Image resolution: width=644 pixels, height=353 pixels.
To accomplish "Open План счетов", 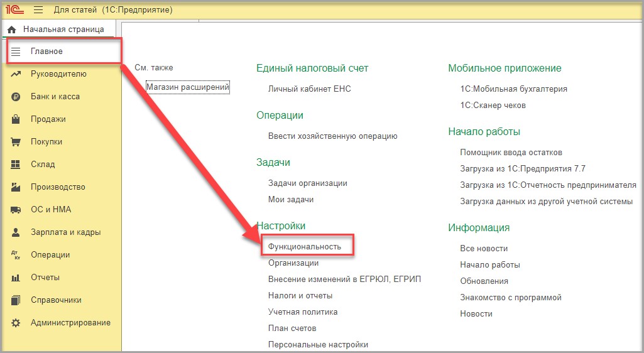I will [x=292, y=329].
